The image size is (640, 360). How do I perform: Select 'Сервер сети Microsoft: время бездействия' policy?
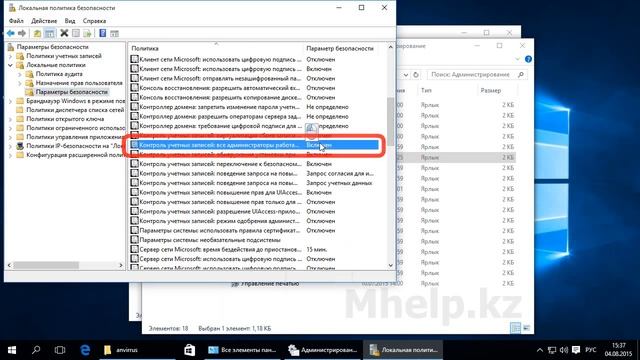220,249
